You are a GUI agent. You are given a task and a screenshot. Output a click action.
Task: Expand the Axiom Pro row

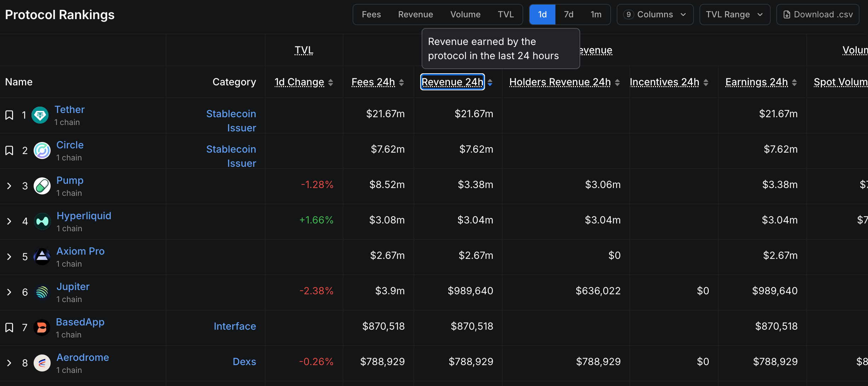click(x=9, y=257)
